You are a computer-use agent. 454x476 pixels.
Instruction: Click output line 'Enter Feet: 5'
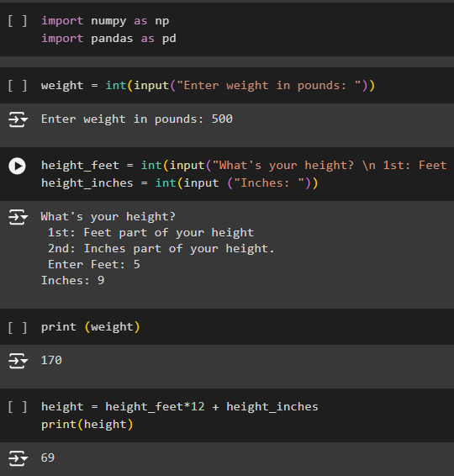click(94, 264)
